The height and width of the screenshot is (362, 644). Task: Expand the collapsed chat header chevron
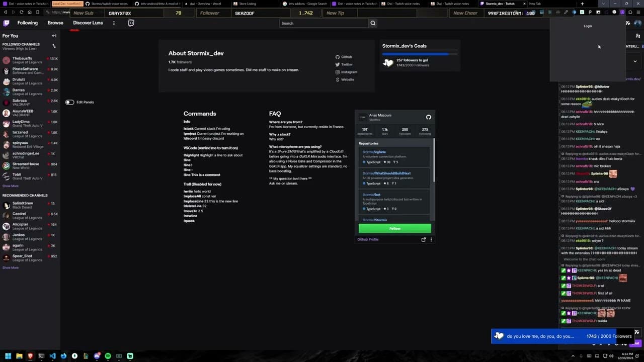pos(635,61)
